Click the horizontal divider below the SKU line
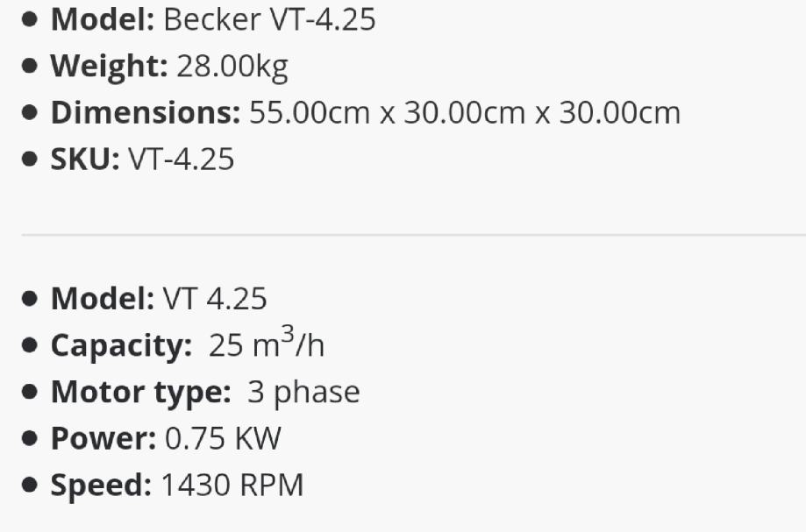 point(412,234)
